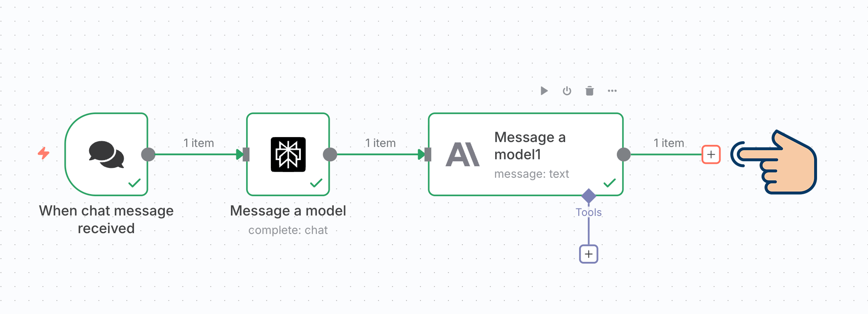
Task: Click the orange lightning bolt trigger icon
Action: (x=44, y=154)
